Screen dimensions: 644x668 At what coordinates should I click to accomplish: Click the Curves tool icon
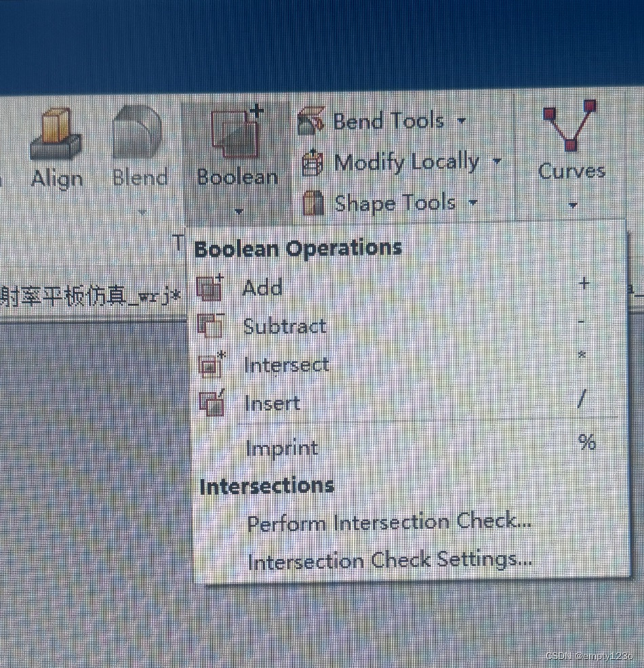point(570,125)
